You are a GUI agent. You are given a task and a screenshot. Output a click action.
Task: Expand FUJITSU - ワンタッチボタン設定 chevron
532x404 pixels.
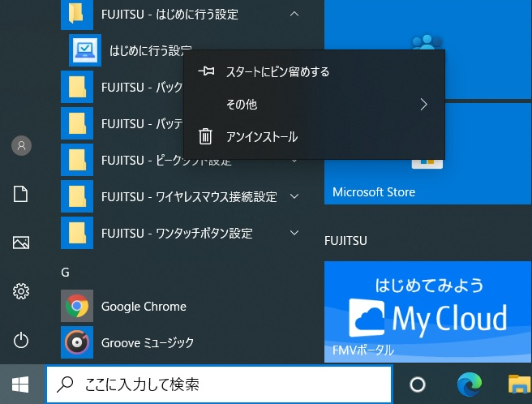(294, 233)
